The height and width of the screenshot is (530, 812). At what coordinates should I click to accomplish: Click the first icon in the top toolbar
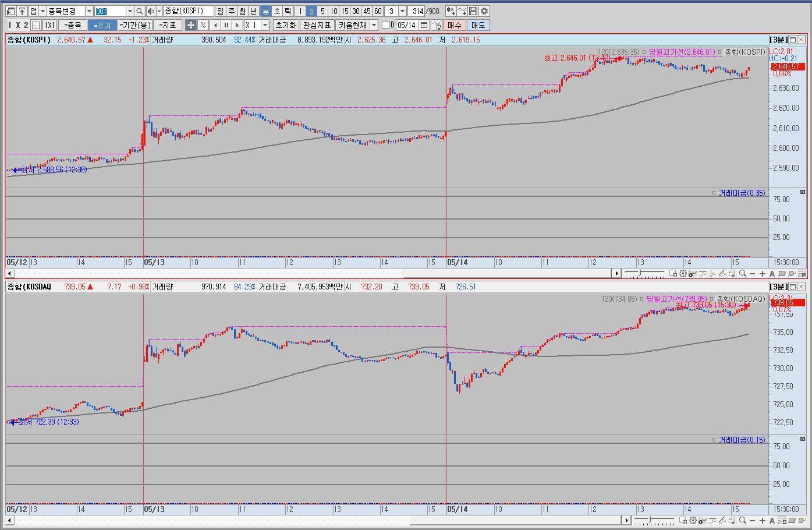11,11
